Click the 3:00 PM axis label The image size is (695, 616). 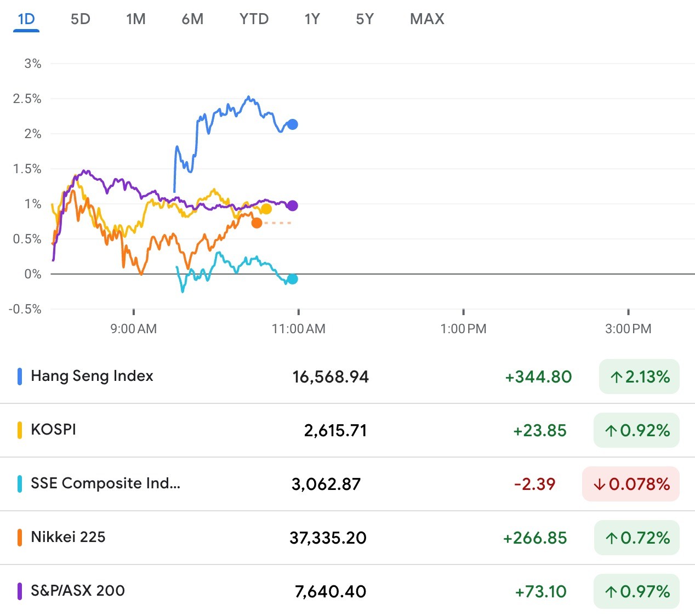628,329
